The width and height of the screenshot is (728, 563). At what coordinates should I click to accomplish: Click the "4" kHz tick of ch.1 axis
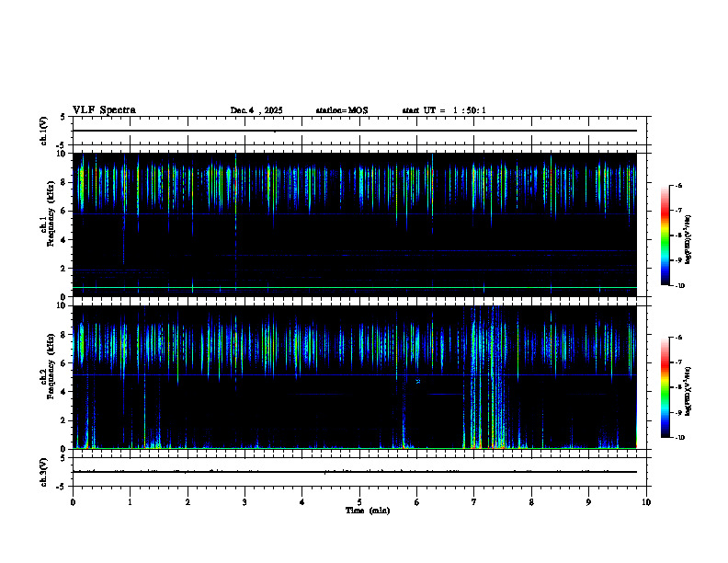click(x=63, y=240)
